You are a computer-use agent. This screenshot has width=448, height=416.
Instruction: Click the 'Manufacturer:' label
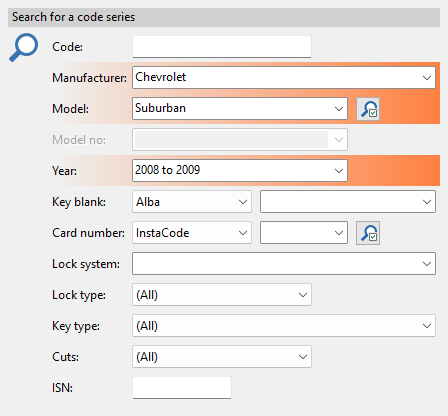(89, 78)
